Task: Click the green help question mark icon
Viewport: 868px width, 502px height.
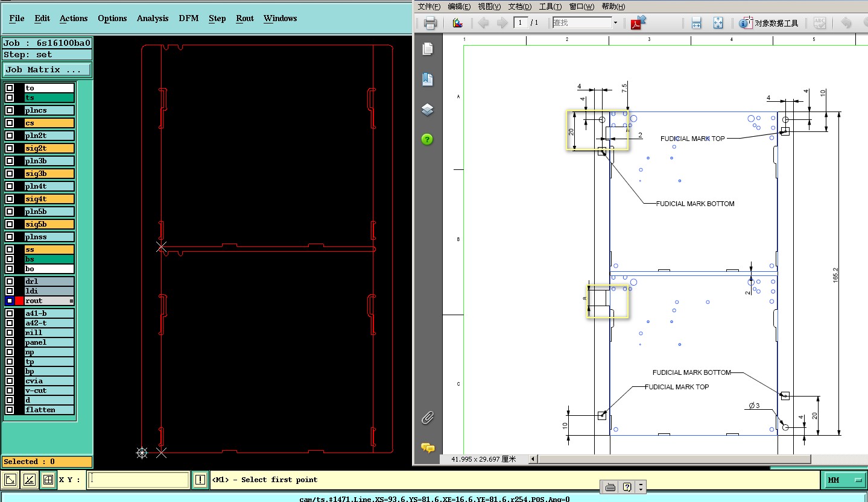Action: click(427, 139)
